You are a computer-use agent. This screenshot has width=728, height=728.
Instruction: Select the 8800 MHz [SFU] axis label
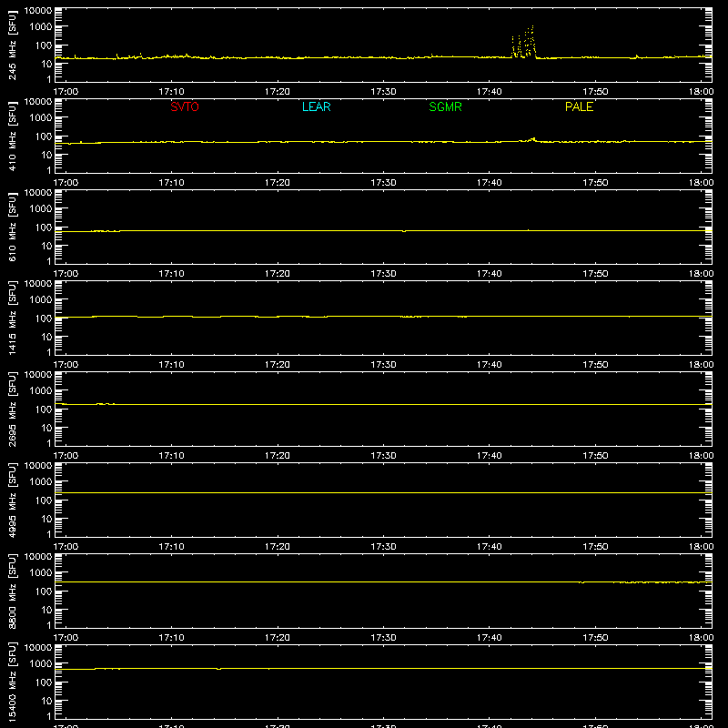tap(12, 591)
